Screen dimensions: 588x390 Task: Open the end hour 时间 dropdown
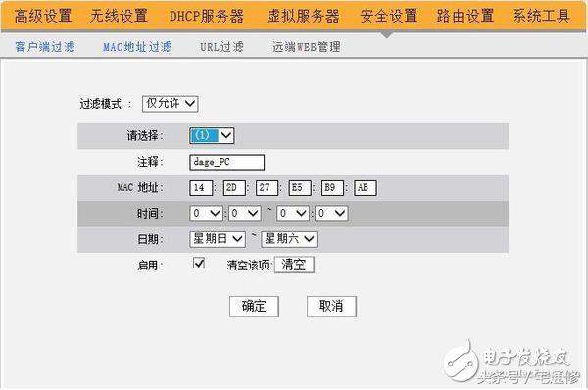[293, 214]
